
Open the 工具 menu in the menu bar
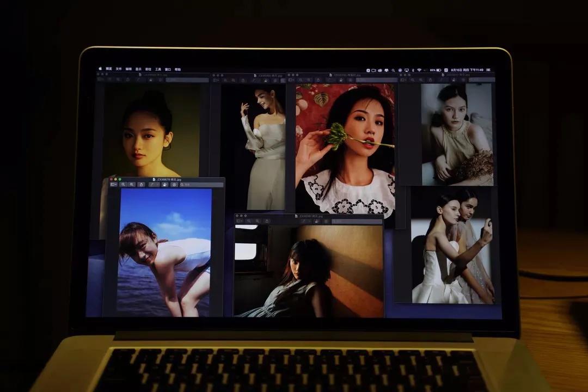(159, 69)
